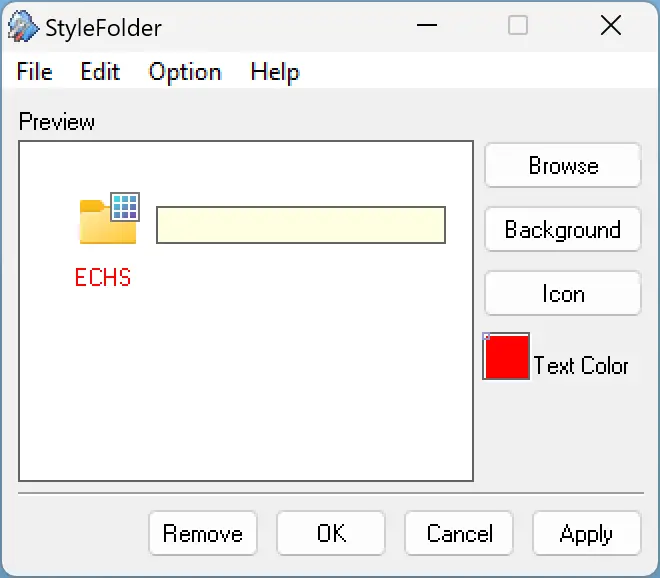Image resolution: width=660 pixels, height=578 pixels.
Task: Click the pale yellow text field in preview
Action: [x=301, y=225]
